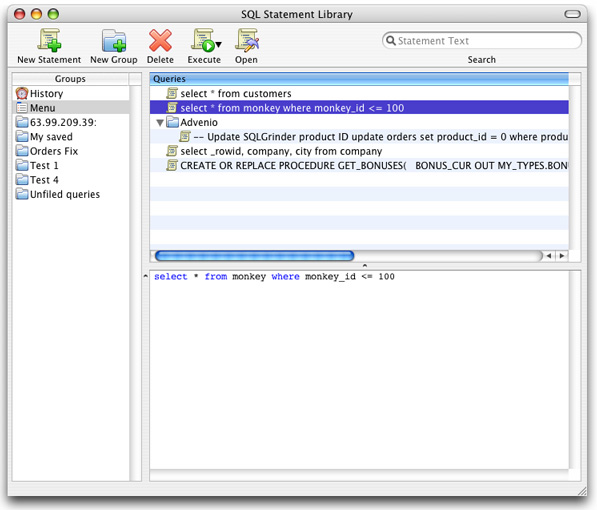Image resolution: width=597 pixels, height=510 pixels.
Task: Click the Queries column header
Action: (359, 79)
